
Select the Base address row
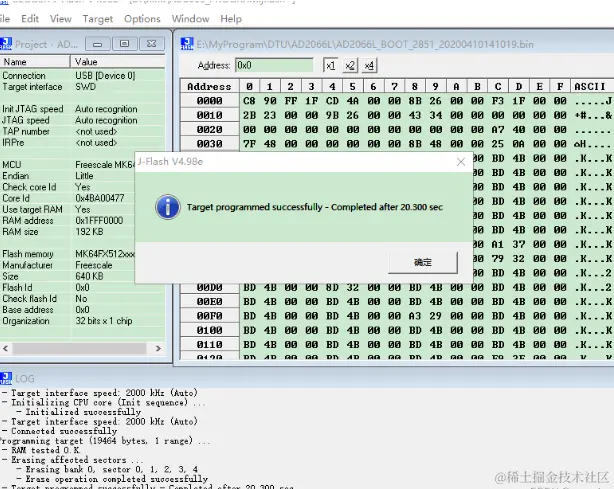tap(82, 310)
